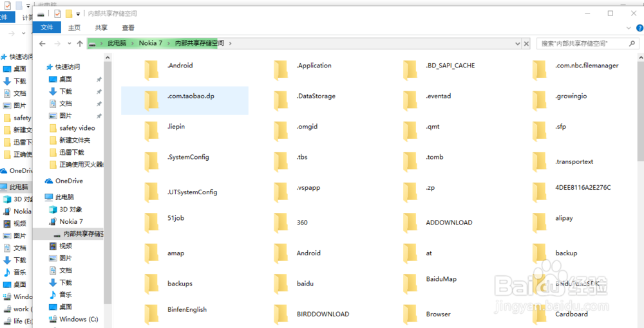Click the backups folder name
Viewport: 644px width, 328px height.
(180, 284)
